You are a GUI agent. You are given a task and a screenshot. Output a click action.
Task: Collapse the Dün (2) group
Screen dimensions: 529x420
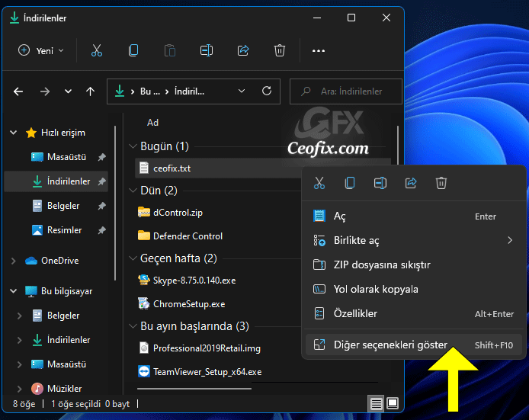133,191
